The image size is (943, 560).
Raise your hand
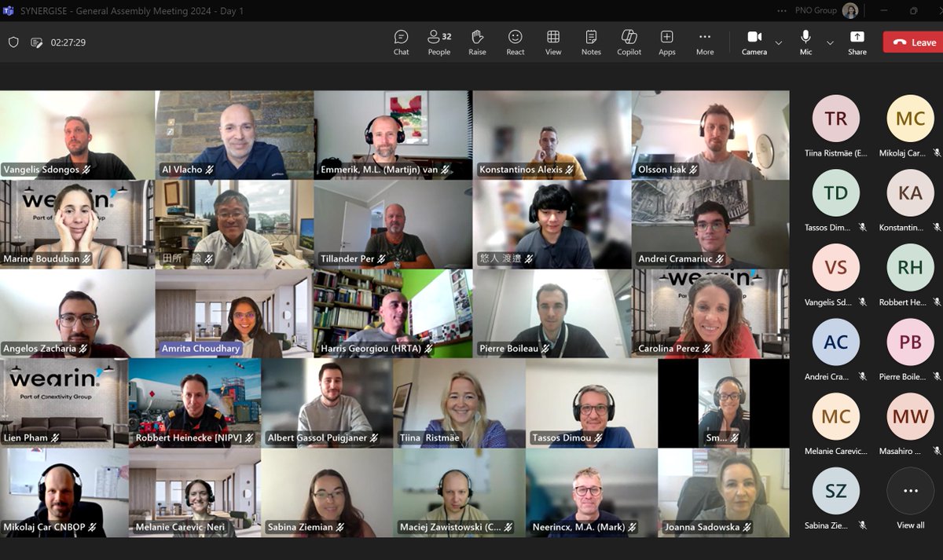click(477, 42)
